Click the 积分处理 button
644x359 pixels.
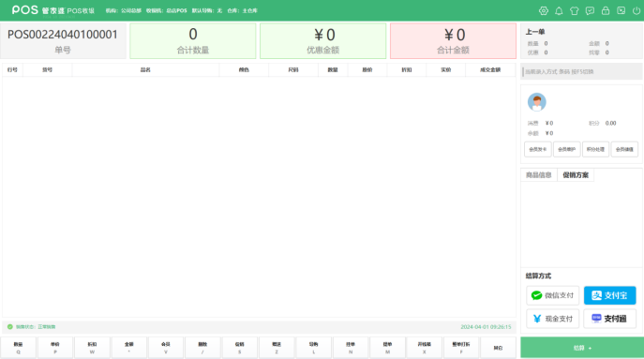pos(595,149)
